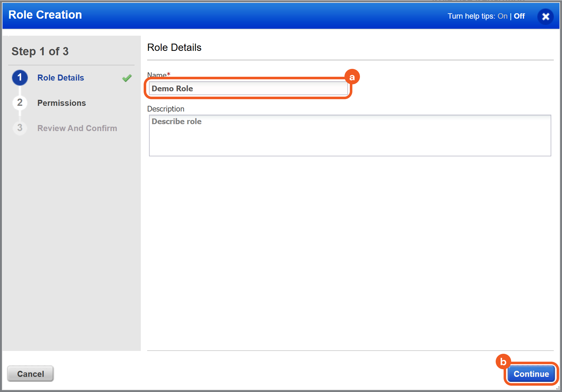The width and height of the screenshot is (562, 392).
Task: Click the Role Creation title bar text
Action: pos(45,15)
